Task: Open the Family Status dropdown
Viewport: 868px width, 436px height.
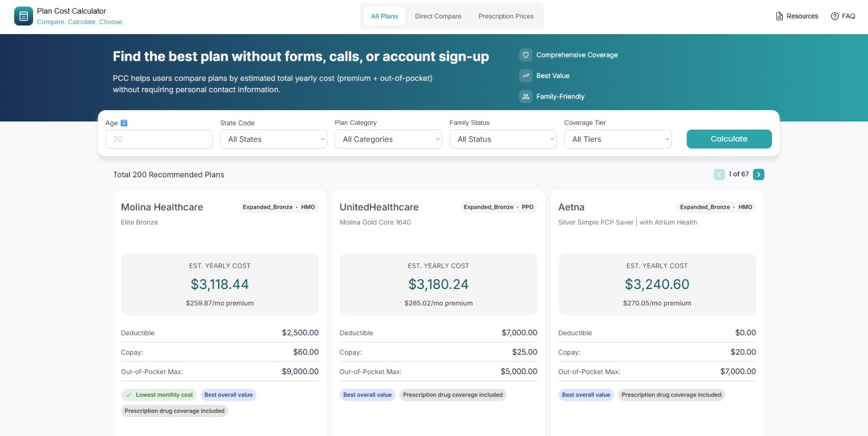Action: tap(503, 139)
